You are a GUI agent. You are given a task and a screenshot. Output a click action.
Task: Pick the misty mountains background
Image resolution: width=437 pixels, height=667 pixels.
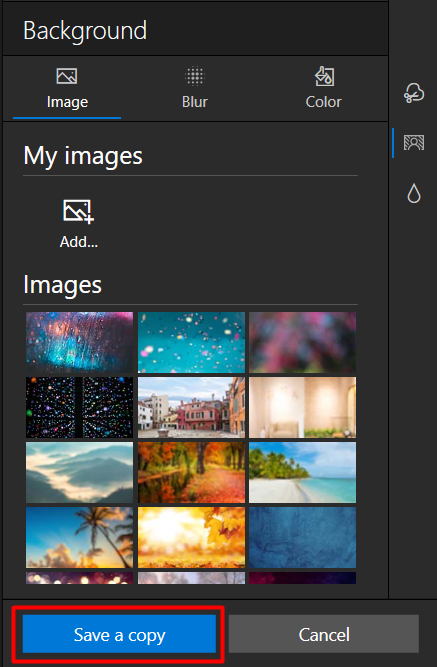[x=80, y=473]
